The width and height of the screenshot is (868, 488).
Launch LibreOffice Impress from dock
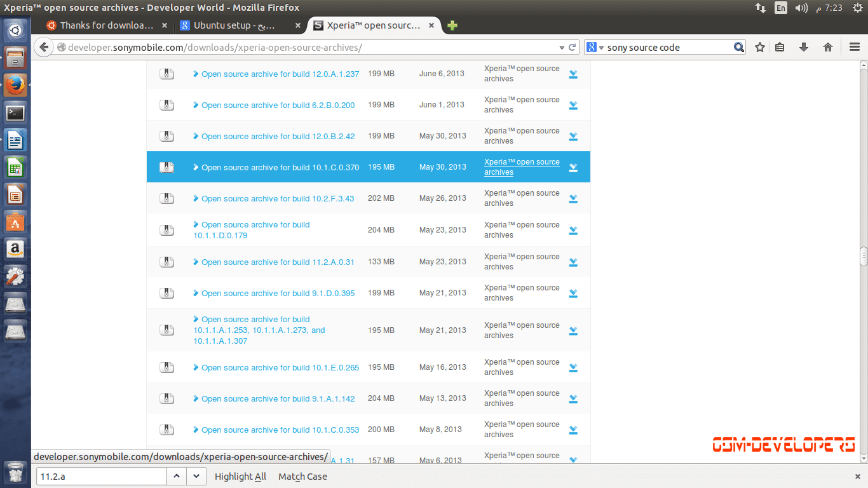tap(15, 195)
